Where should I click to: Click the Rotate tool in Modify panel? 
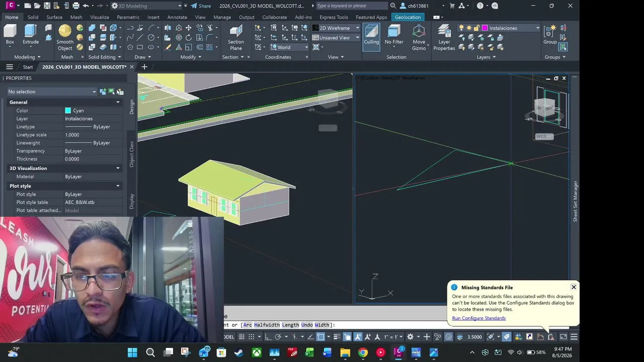point(189,37)
